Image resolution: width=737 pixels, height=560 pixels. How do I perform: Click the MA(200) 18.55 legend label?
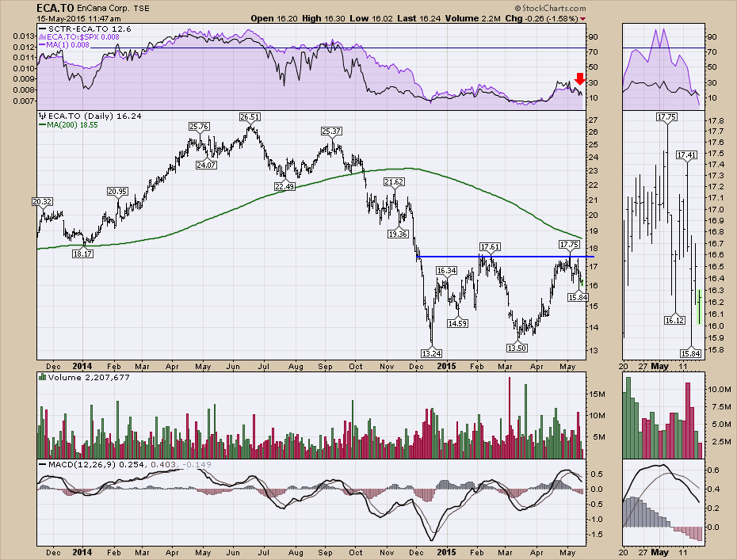pos(68,124)
